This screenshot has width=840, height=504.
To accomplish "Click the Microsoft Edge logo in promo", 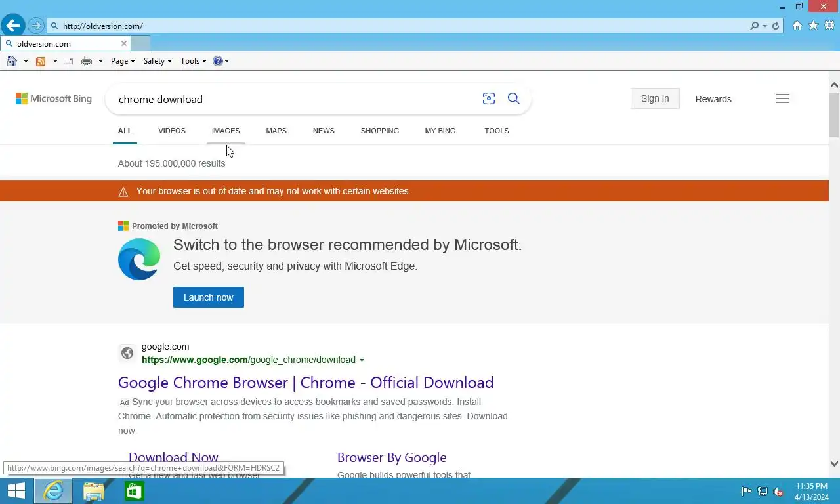I will (139, 259).
